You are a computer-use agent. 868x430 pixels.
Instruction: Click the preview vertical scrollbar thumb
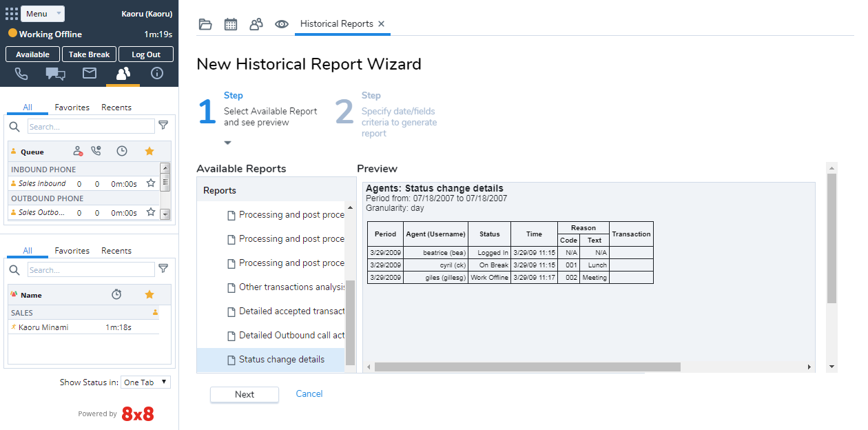coord(831,238)
